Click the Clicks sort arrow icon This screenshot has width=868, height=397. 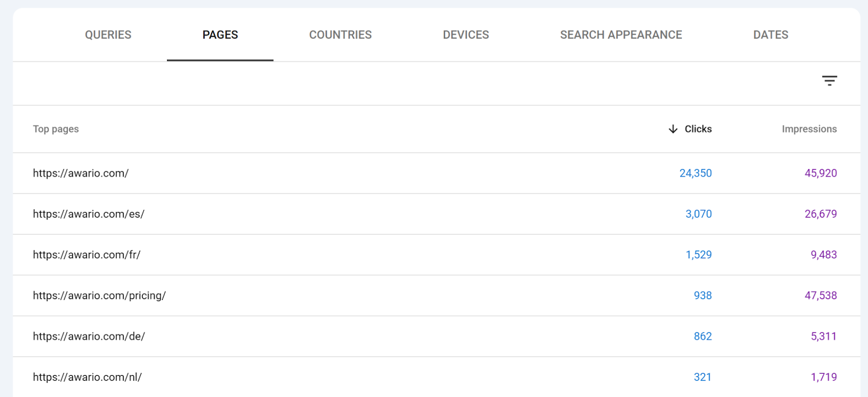673,129
